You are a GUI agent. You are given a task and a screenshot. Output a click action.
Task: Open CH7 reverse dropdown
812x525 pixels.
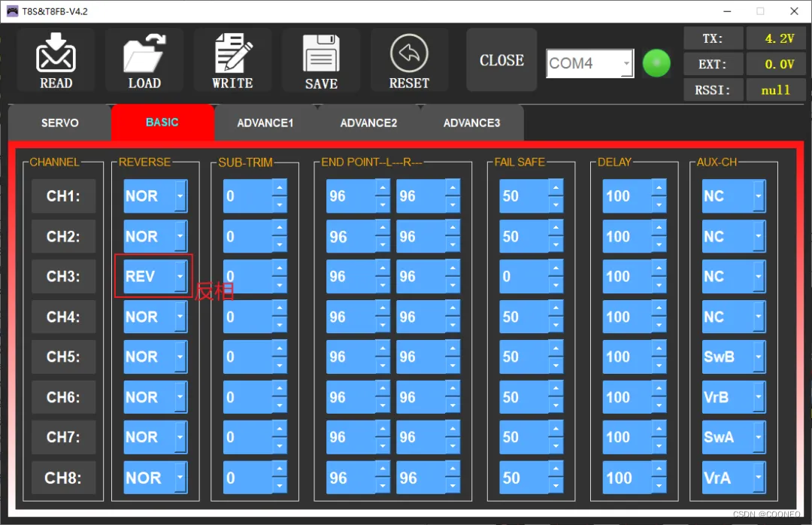point(180,437)
